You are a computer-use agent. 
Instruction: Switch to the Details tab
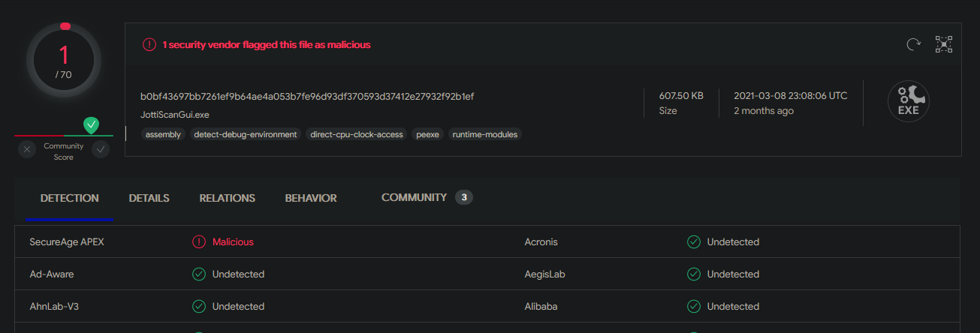[149, 198]
